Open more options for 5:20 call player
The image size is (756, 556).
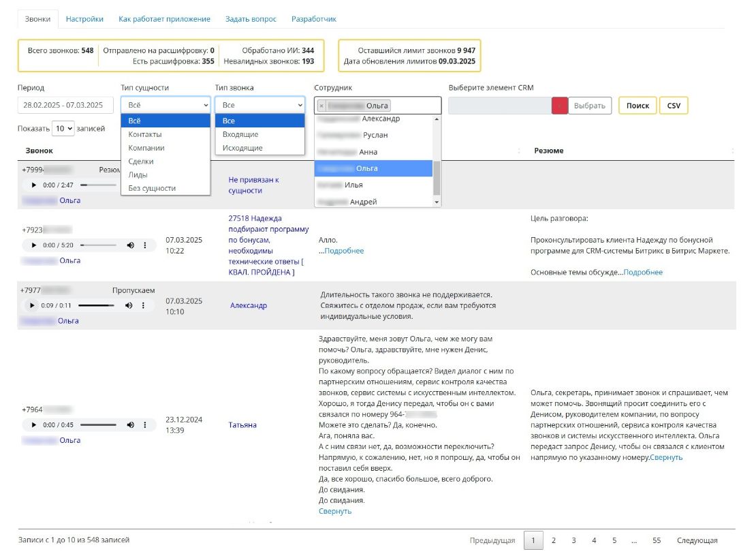click(x=144, y=245)
